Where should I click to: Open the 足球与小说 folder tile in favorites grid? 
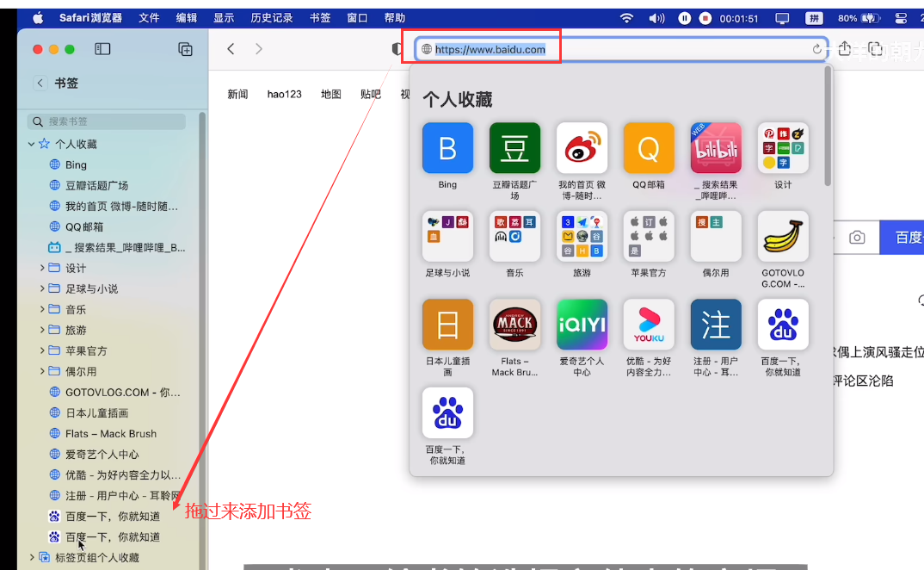tap(448, 236)
